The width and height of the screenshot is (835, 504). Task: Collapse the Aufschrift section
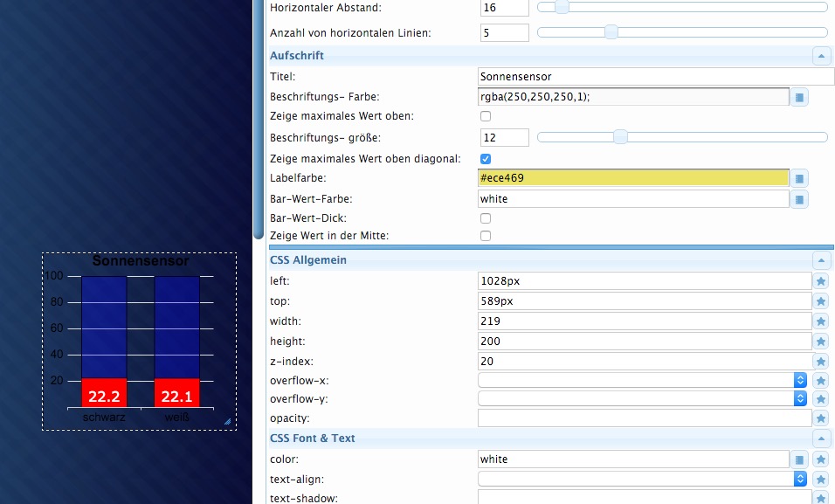tap(821, 55)
